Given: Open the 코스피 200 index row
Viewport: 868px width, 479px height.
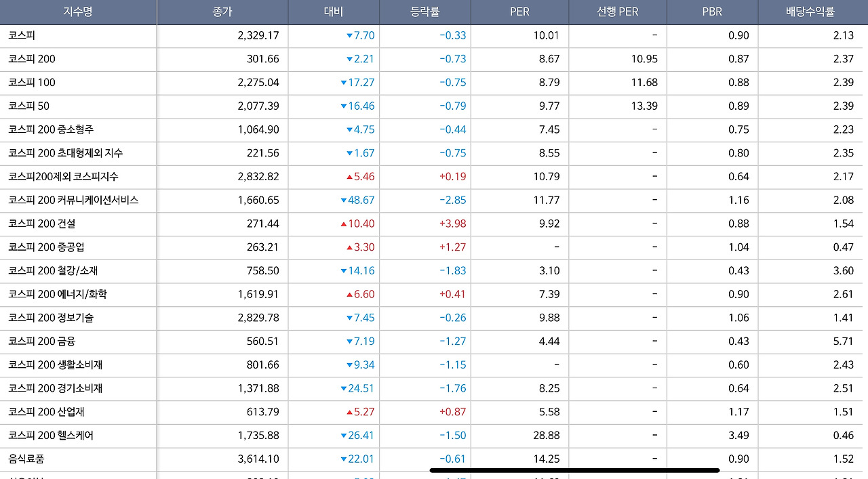Looking at the screenshot, I should point(32,59).
